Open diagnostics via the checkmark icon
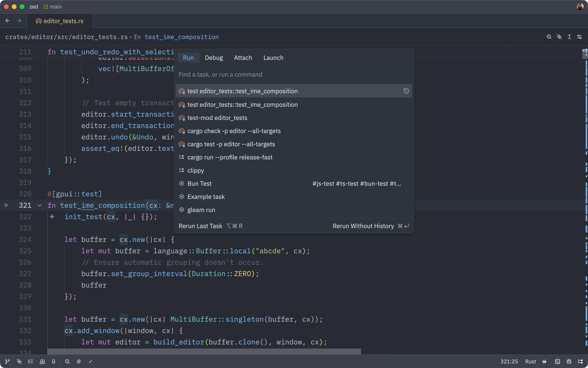 pos(90,362)
